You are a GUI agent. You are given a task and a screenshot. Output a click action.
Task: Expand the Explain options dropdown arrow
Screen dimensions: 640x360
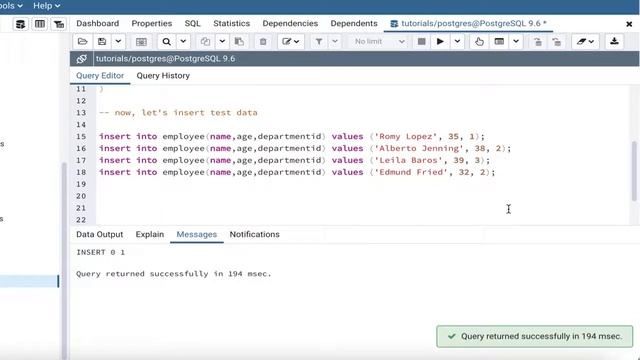point(516,41)
